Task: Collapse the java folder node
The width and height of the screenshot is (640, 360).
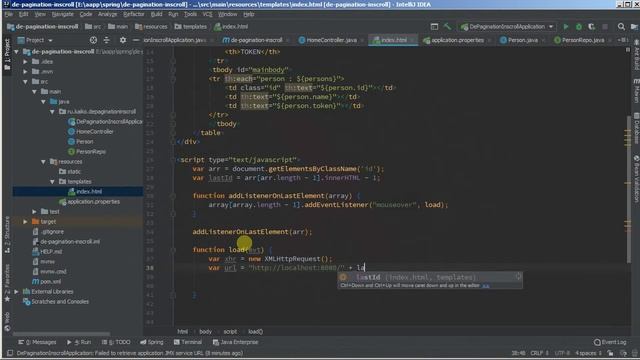Action: (x=43, y=102)
